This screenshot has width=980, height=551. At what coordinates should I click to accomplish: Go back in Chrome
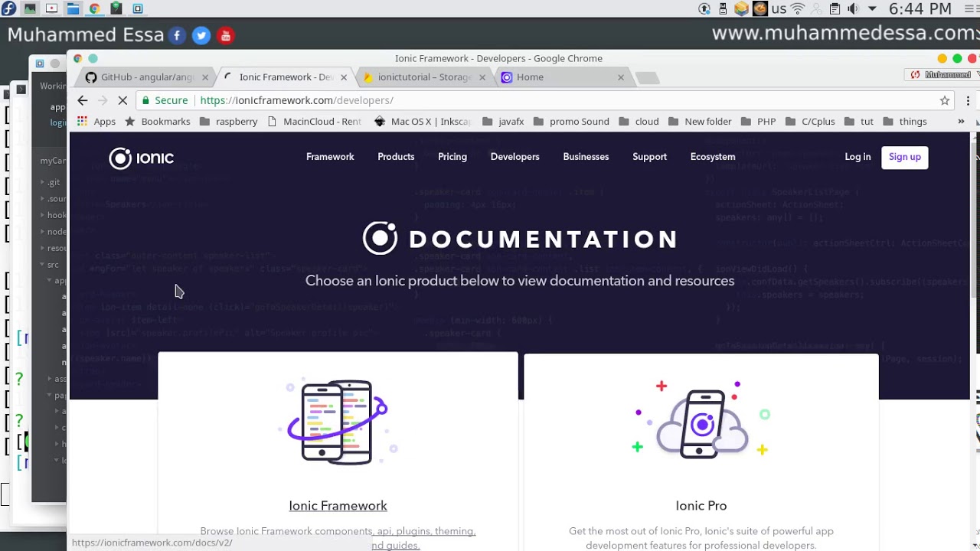tap(83, 100)
